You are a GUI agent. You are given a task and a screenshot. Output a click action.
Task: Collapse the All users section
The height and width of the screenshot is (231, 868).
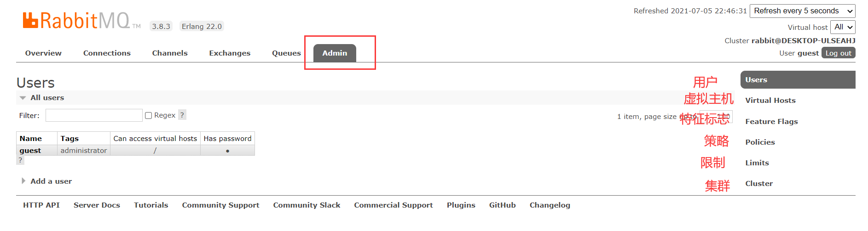point(42,97)
